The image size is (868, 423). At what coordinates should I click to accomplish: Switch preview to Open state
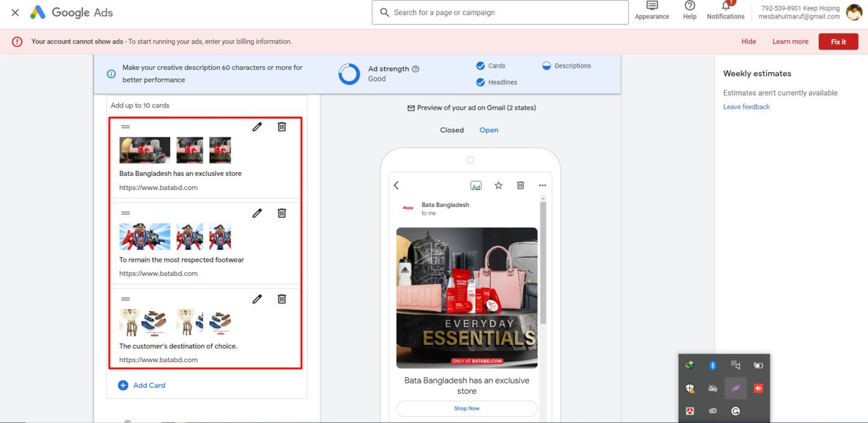point(489,130)
